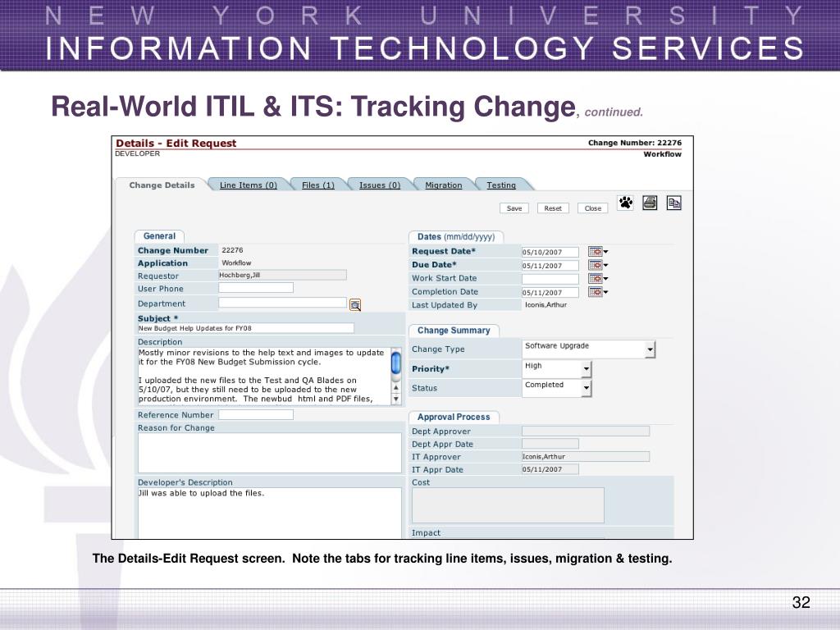The width and height of the screenshot is (840, 630).
Task: Open the Files (1) tab
Action: point(317,185)
